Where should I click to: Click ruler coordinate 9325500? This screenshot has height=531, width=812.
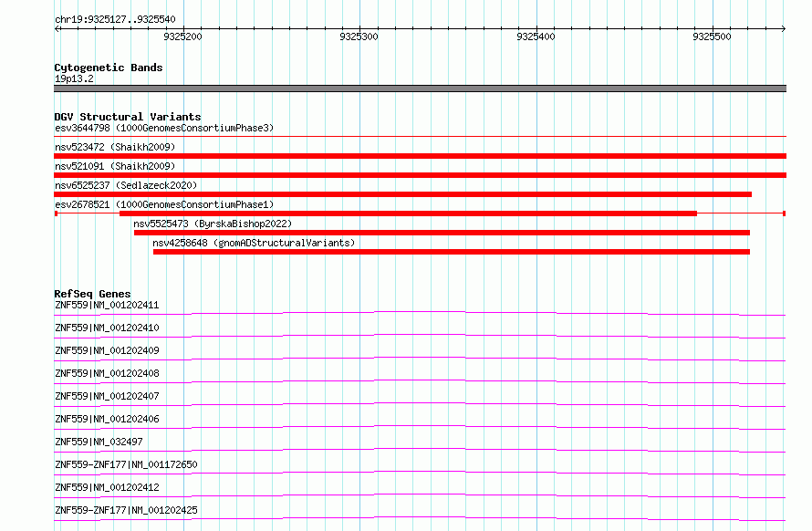coord(712,36)
